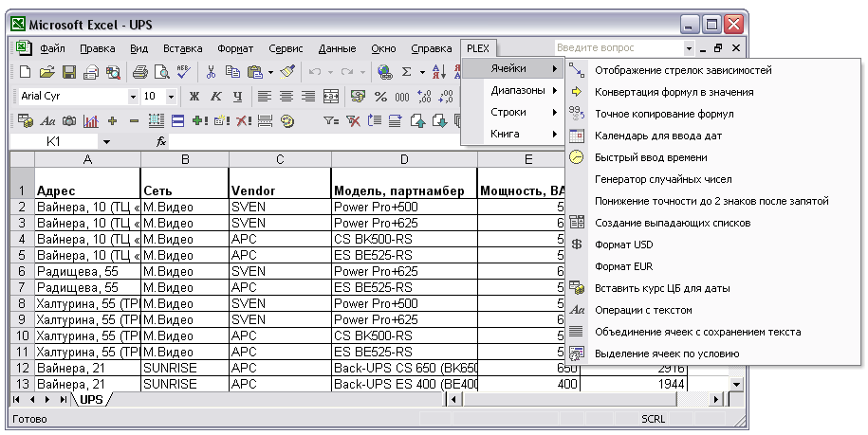Click the Введите вопрос help input box

[x=617, y=47]
